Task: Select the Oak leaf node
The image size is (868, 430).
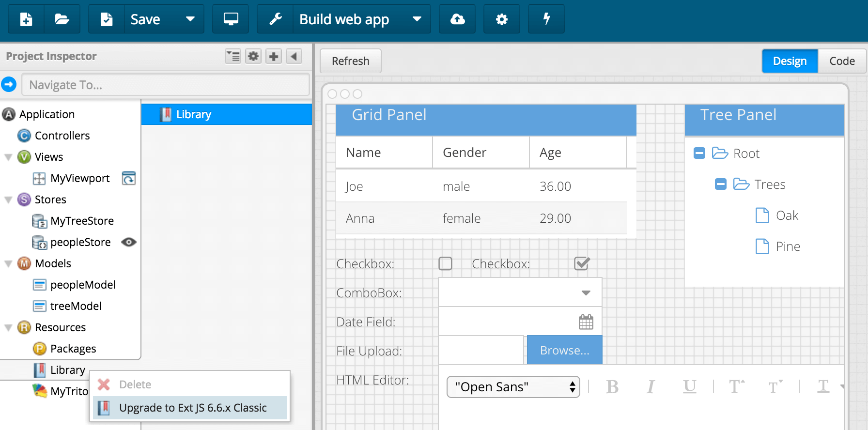Action: pos(787,215)
